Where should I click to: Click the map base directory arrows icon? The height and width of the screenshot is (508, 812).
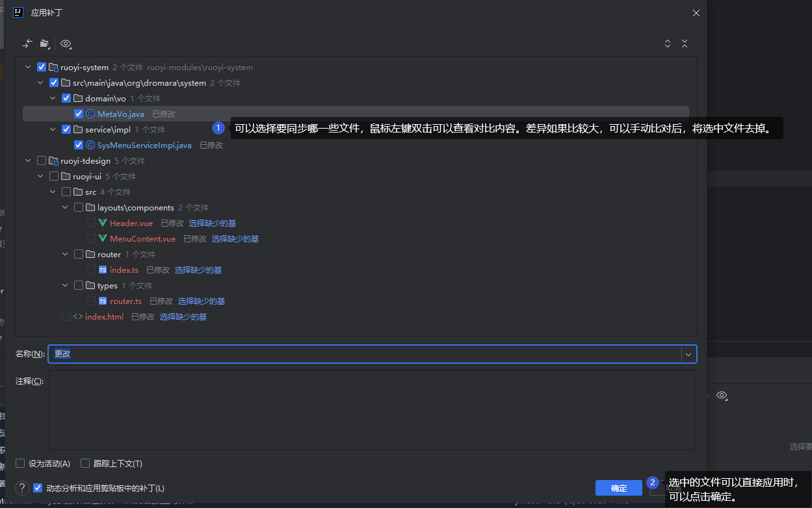coord(27,44)
